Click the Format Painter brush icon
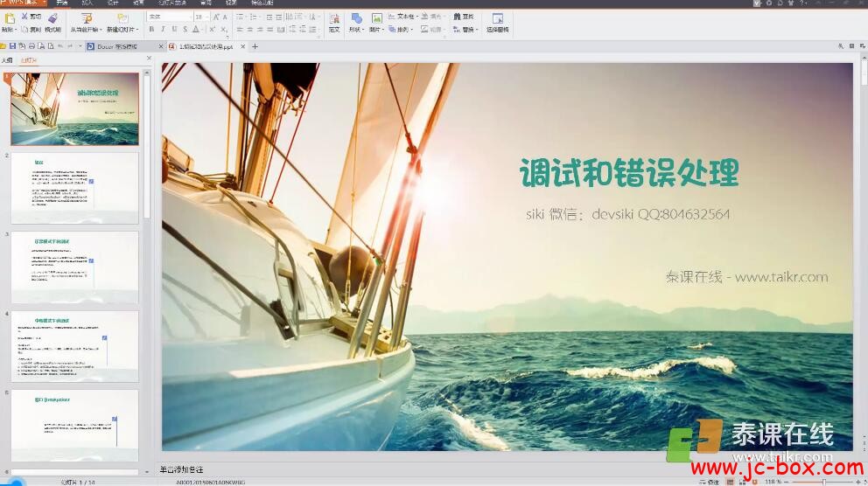868x486 pixels. 52,18
